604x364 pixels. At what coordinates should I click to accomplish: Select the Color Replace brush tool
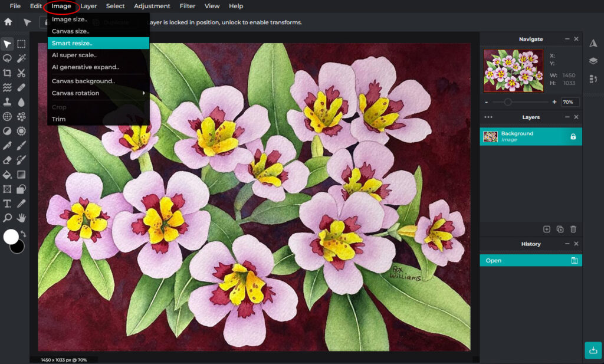pyautogui.click(x=21, y=160)
